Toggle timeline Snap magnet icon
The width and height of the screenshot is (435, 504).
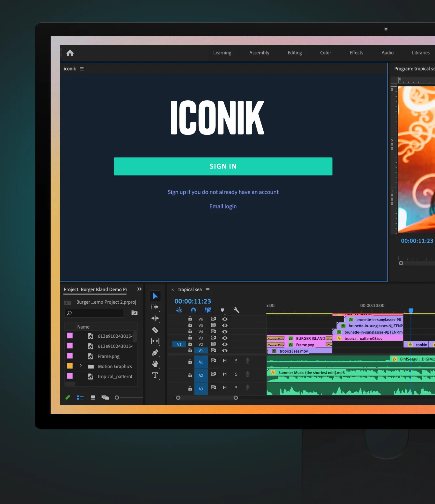193,310
